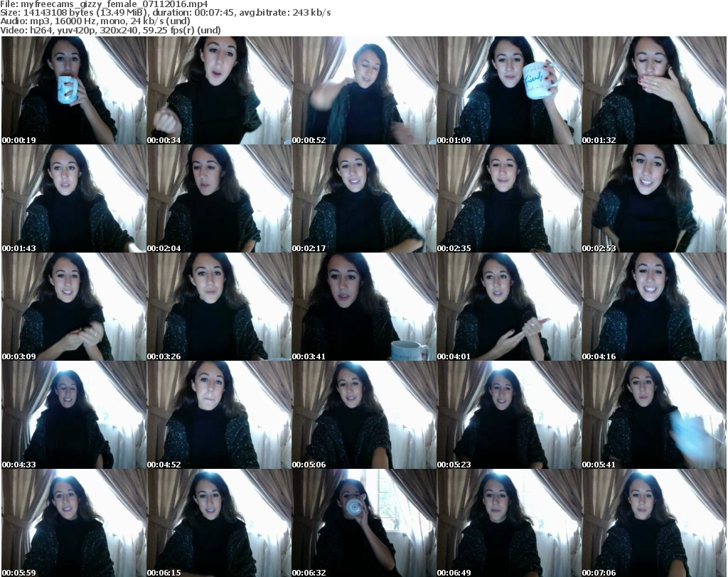Select the thumbnail timestamped 00:03:09
Image resolution: width=728 pixels, height=577 pixels.
(x=74, y=307)
